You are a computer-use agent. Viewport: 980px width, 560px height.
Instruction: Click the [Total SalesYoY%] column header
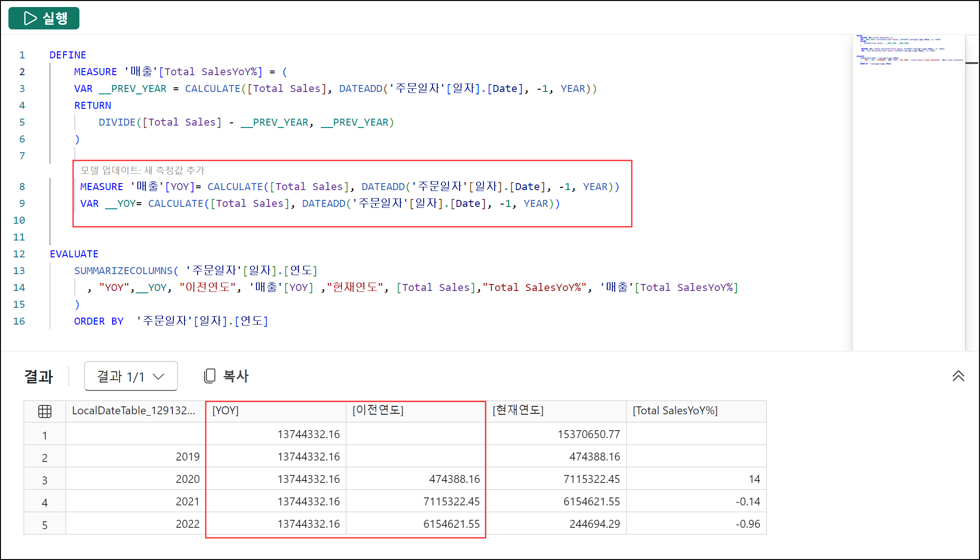[x=696, y=411]
